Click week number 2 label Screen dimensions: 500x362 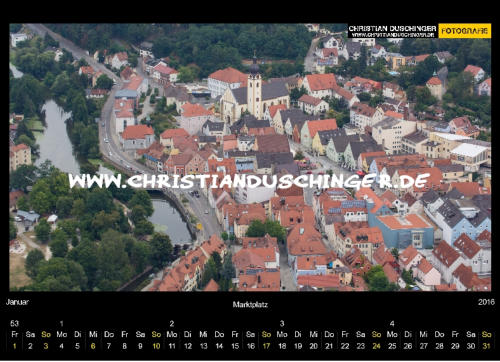(172, 323)
